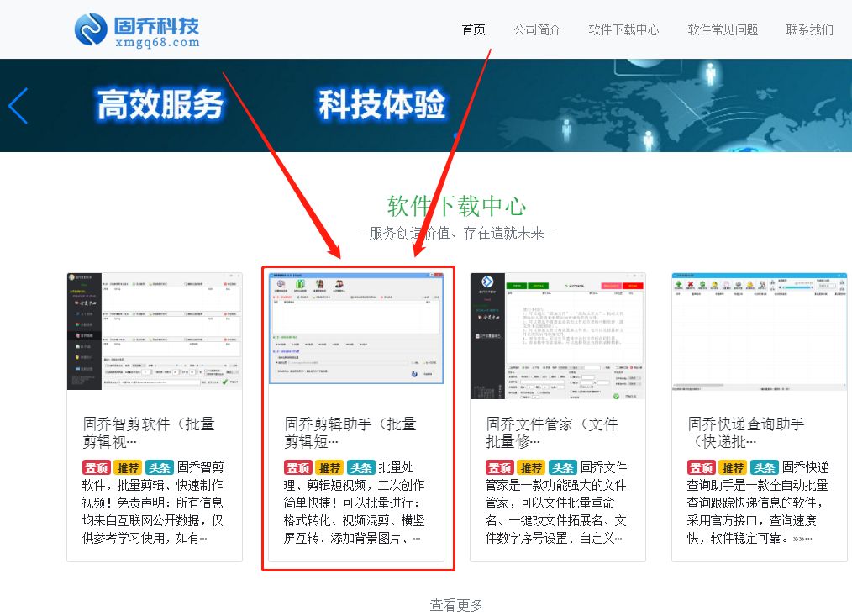Image resolution: width=852 pixels, height=616 pixels.
Task: Click the subtitle 服务创造价值、存在造就未来
Action: (456, 234)
